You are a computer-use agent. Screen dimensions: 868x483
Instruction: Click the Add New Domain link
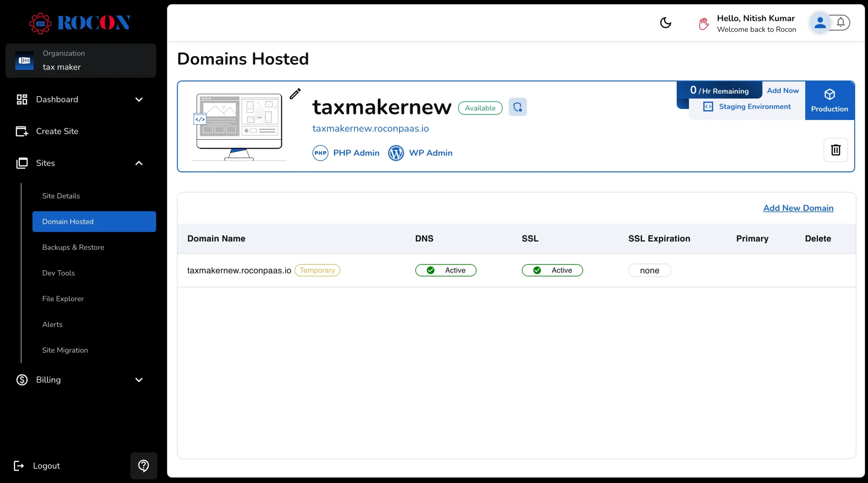coord(798,208)
